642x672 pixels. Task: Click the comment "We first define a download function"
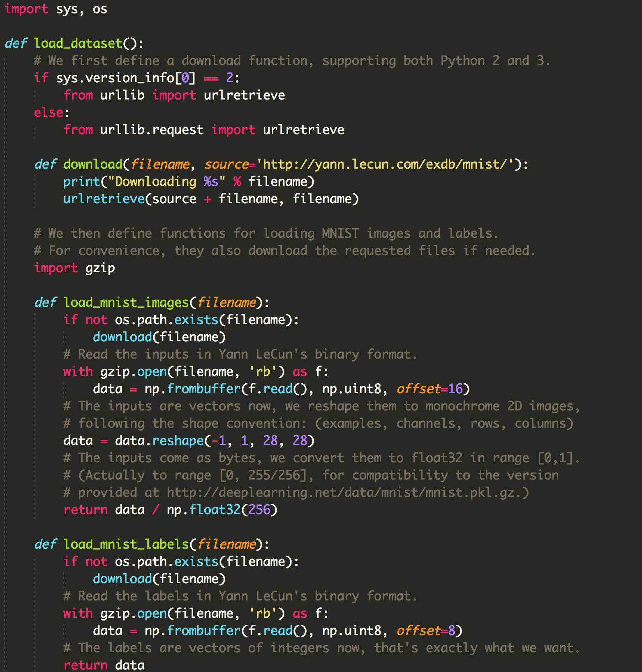[x=292, y=60]
